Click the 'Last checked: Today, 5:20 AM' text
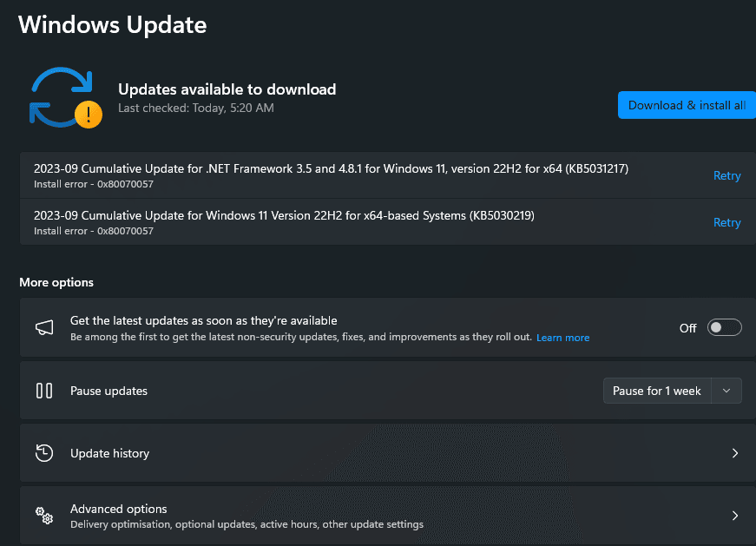 196,108
